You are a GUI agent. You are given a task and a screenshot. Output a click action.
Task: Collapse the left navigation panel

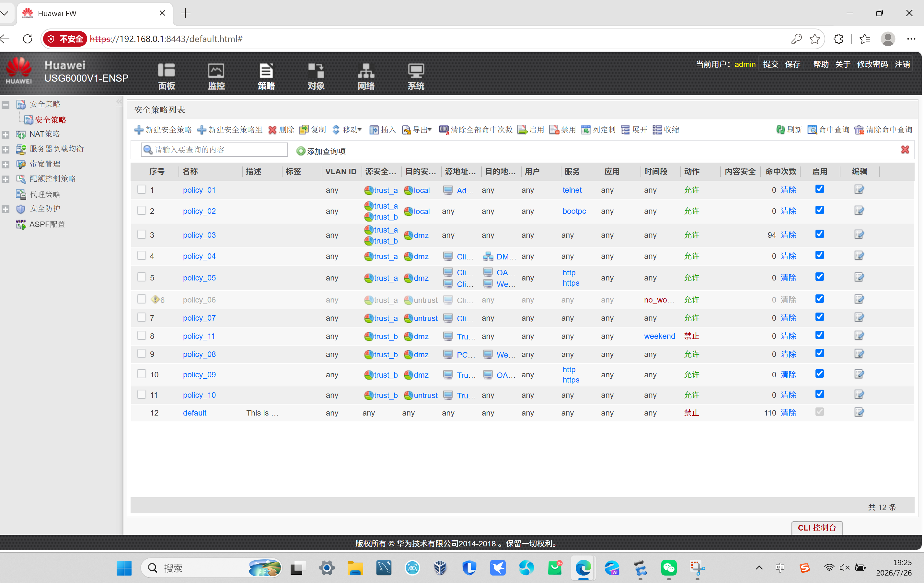click(x=119, y=102)
